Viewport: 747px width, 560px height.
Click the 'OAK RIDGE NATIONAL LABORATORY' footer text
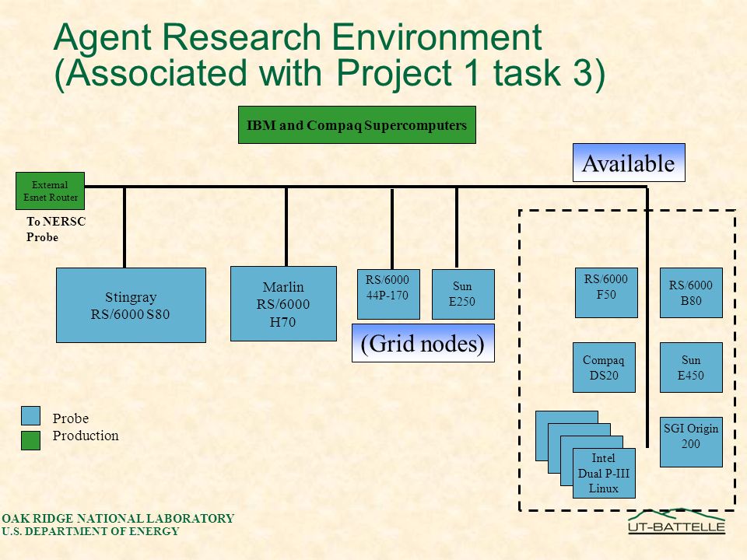(x=117, y=519)
